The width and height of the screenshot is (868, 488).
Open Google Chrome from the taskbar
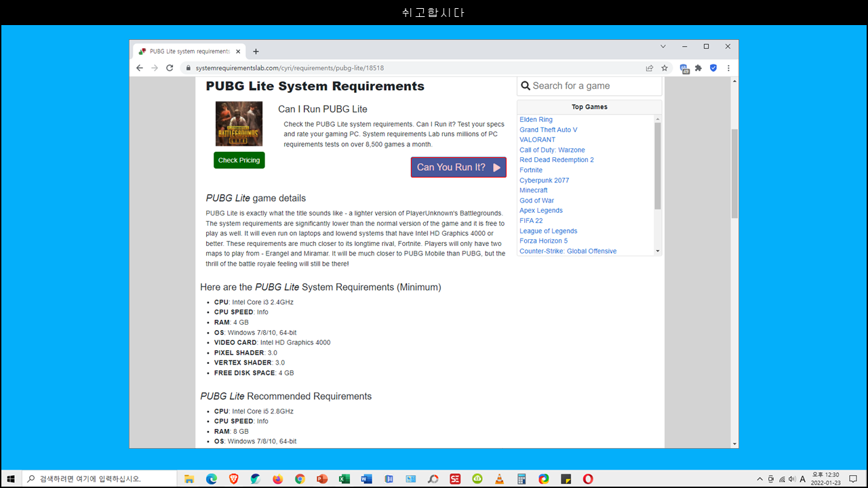(300, 479)
